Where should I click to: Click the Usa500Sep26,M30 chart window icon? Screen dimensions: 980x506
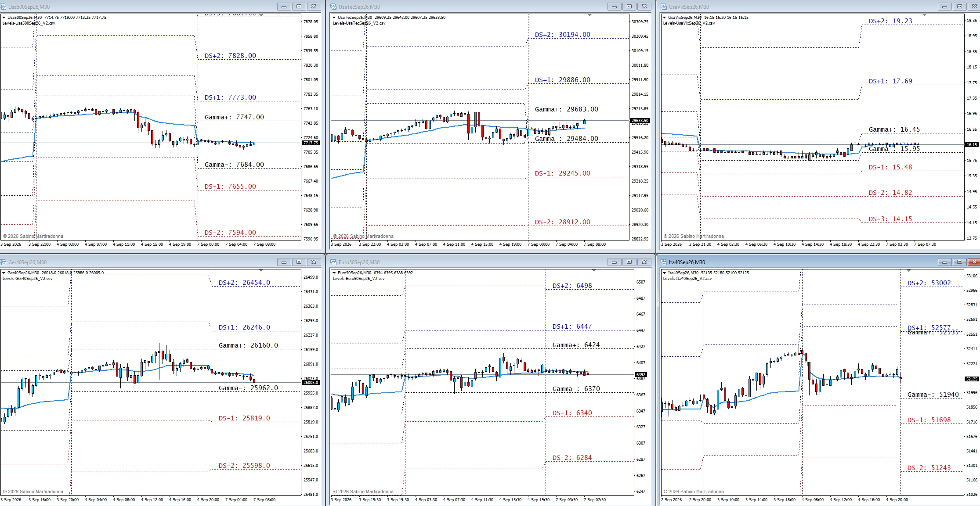[4, 7]
